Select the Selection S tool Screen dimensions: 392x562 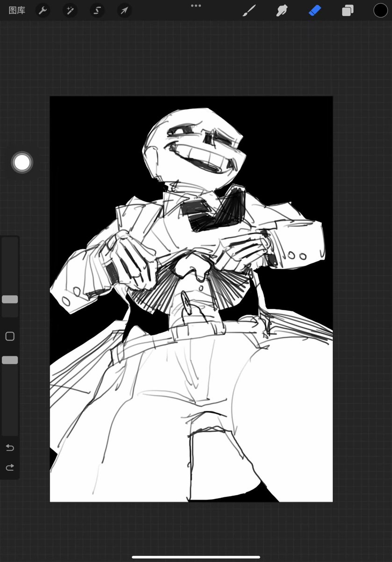coord(97,10)
